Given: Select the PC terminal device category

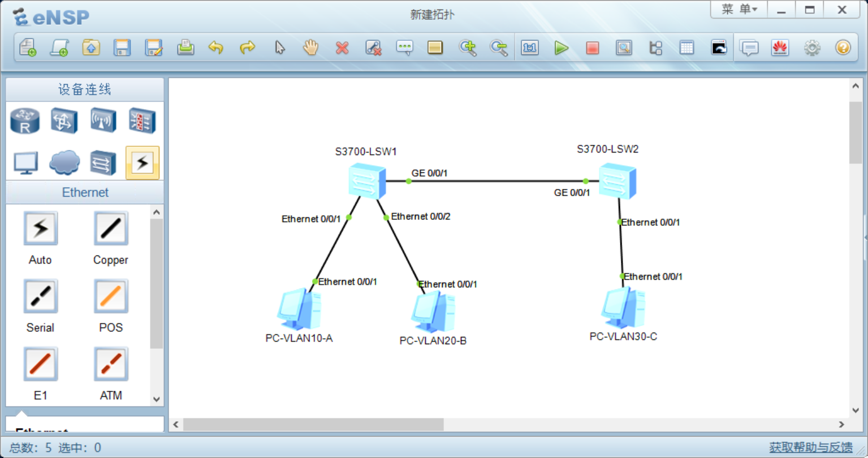Looking at the screenshot, I should (25, 163).
